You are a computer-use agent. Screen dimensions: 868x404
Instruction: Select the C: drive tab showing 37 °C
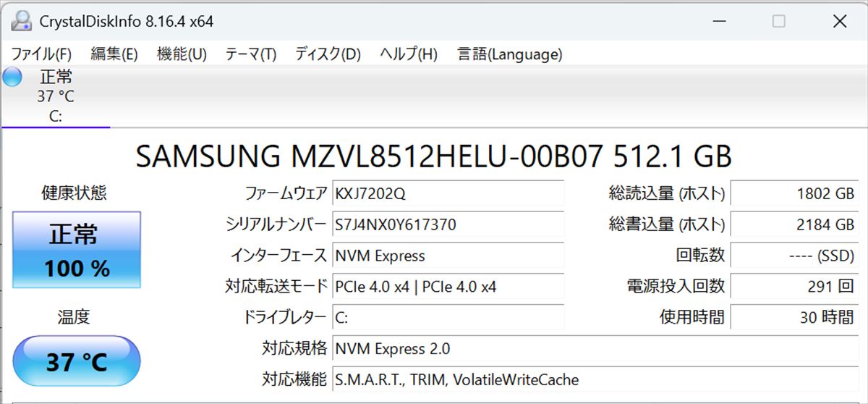coord(56,96)
